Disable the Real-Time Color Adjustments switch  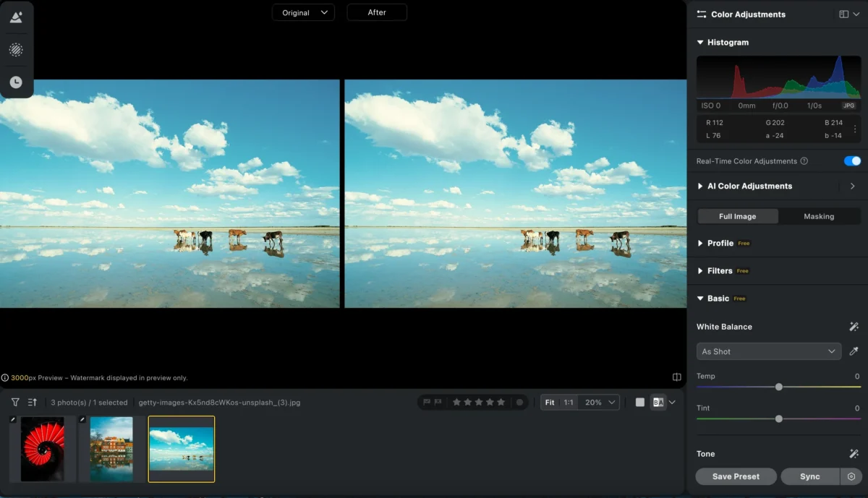(x=852, y=161)
